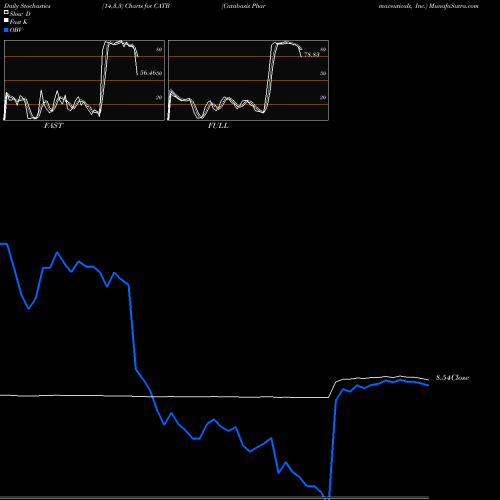Click the '8.54Close' price label
The height and width of the screenshot is (500, 500).
(x=452, y=378)
